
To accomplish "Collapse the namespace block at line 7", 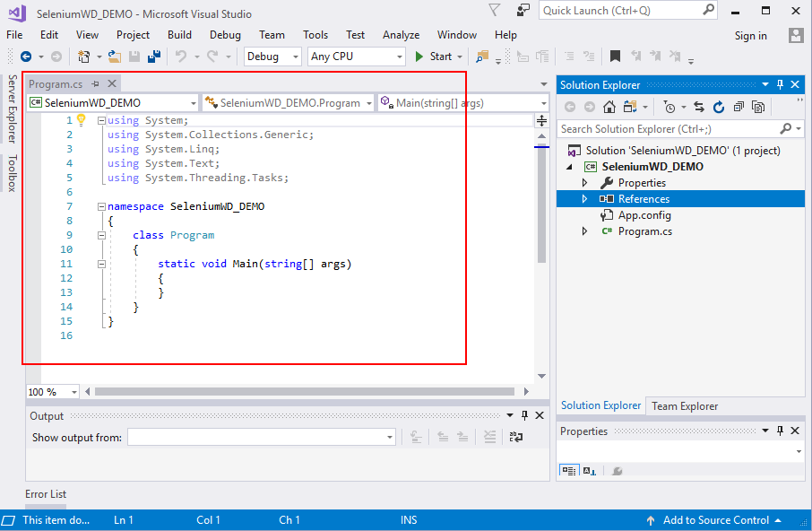I will pos(101,206).
